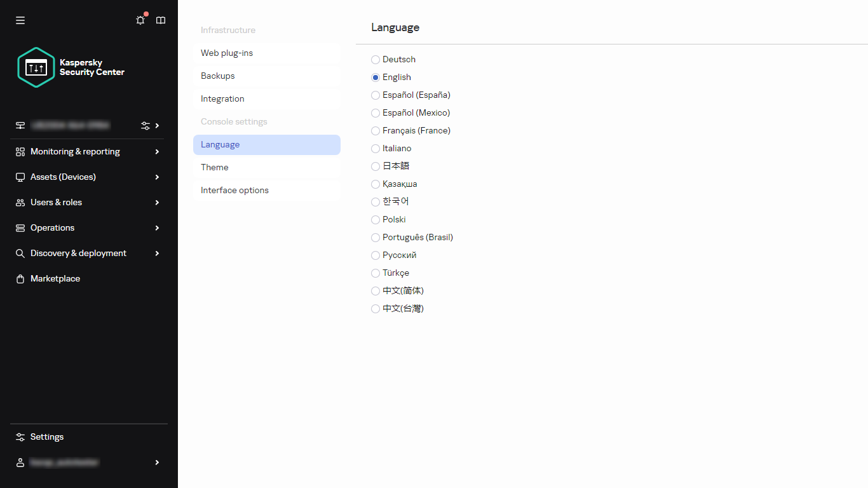Click the Kaspersky Security Center logo
Viewport: 868px width, 488px height.
coord(36,67)
